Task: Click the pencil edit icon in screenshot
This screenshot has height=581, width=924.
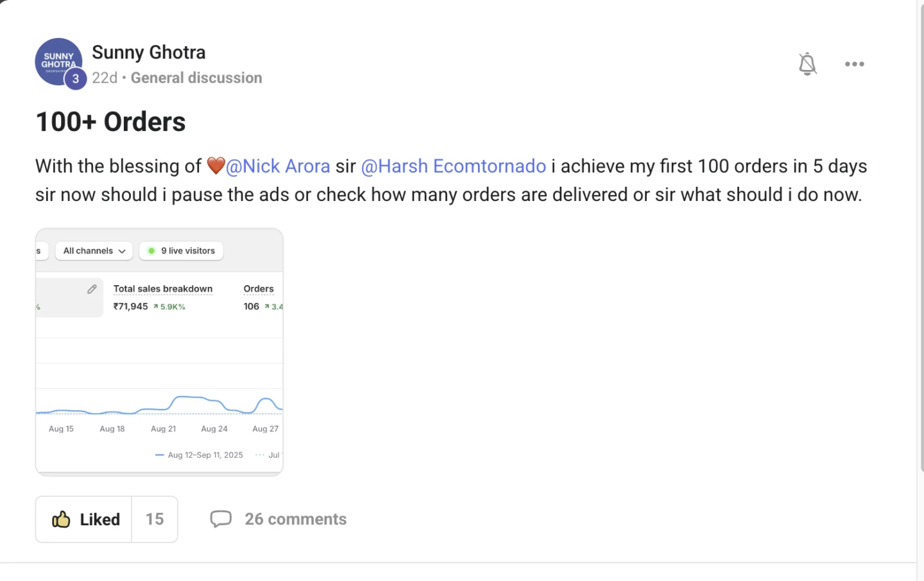Action: [x=92, y=290]
